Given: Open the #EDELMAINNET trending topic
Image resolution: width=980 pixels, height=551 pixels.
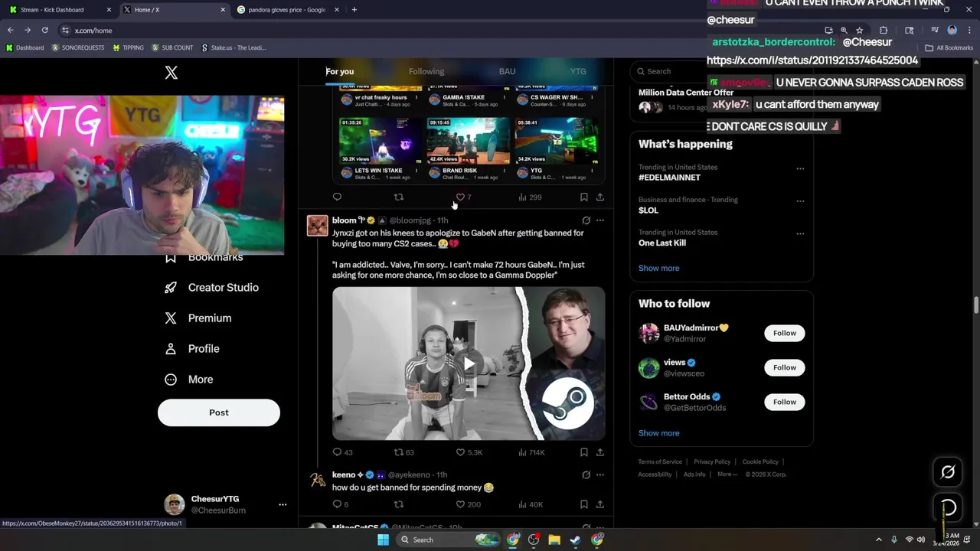Looking at the screenshot, I should (x=669, y=178).
